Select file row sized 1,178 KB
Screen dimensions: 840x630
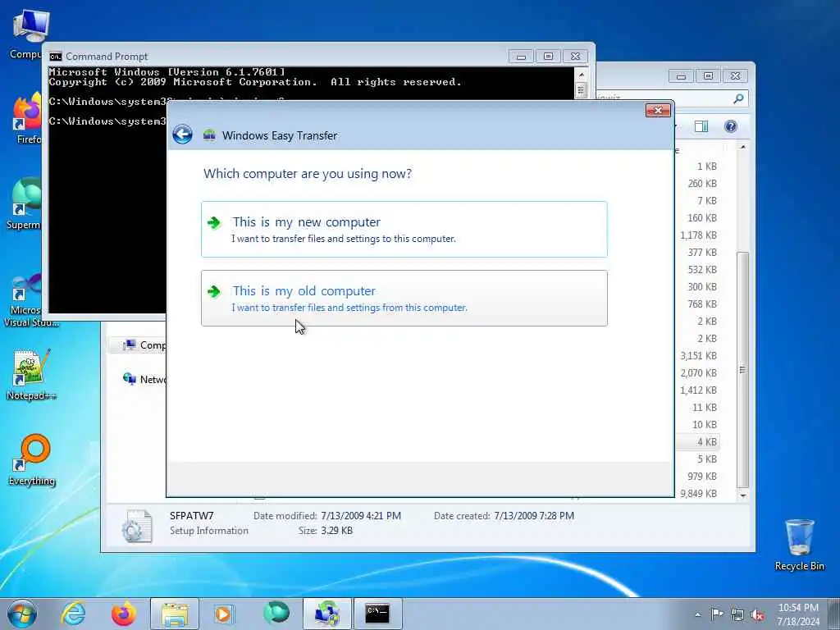[x=698, y=235]
